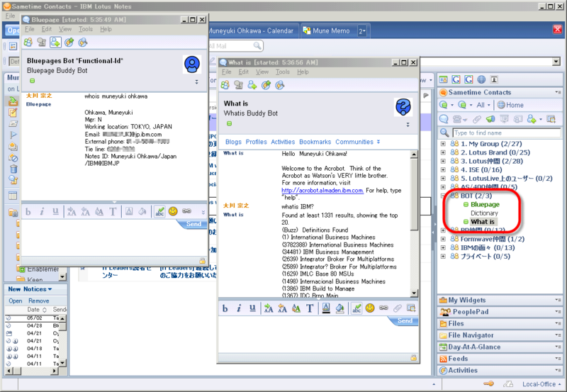Viewport: 567px width, 392px height.
Task: Click What is bot avatar picture
Action: point(403,107)
